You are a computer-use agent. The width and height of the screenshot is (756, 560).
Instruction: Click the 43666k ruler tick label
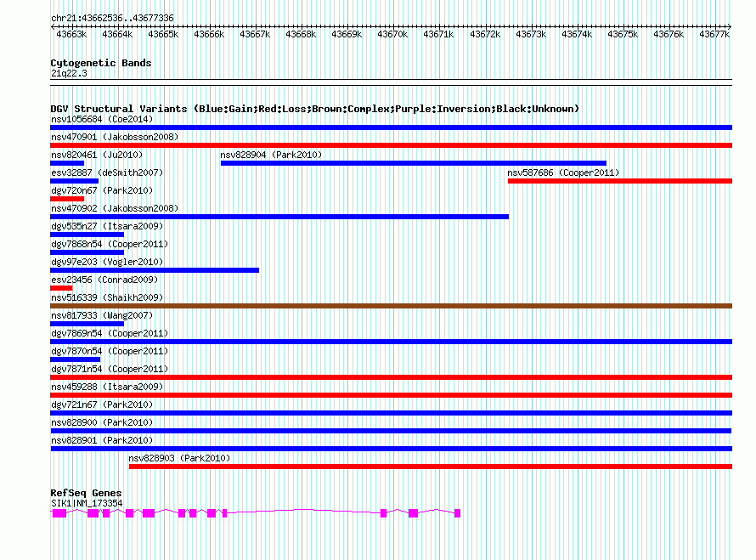[x=209, y=34]
